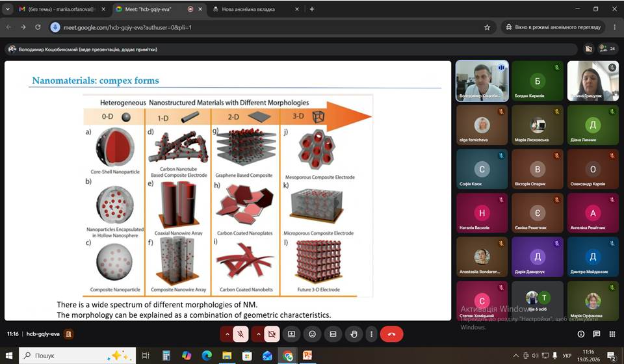Open the in-call chat panel
Viewport: 624px width, 364px height.
click(597, 334)
